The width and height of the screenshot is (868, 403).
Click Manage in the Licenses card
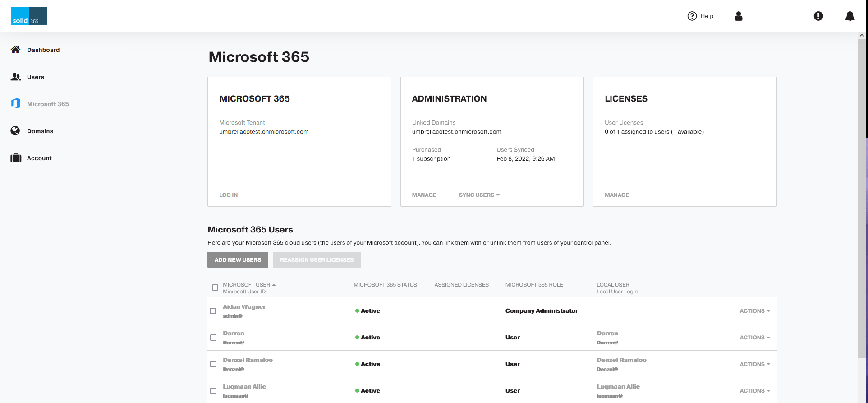(617, 195)
